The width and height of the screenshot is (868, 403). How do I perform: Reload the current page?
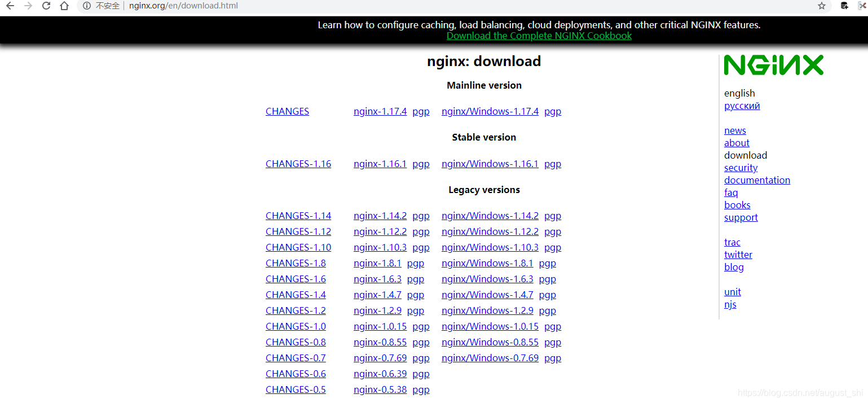[46, 6]
